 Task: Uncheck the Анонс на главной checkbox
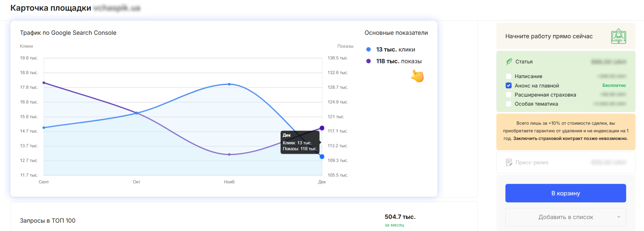click(509, 85)
